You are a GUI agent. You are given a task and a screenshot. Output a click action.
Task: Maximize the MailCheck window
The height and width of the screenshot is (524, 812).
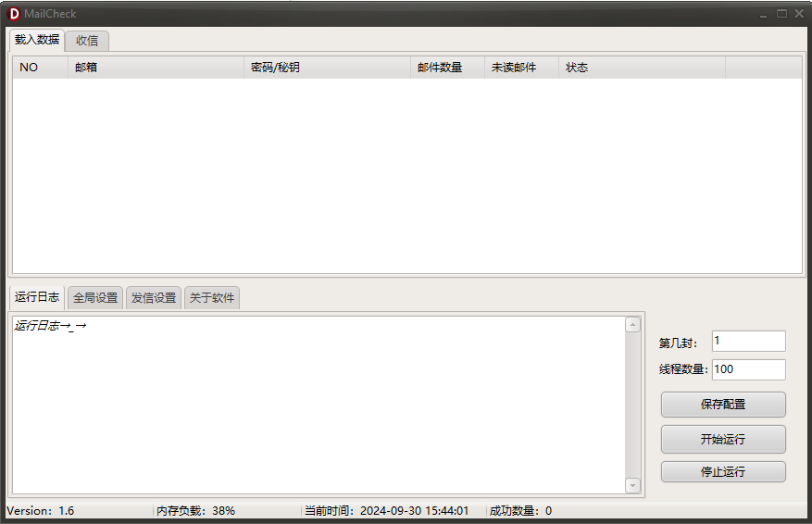(781, 14)
